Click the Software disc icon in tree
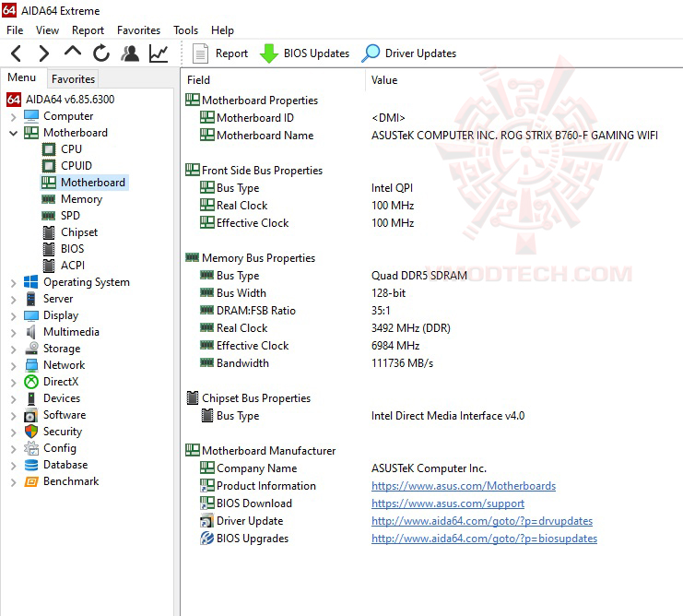Image resolution: width=683 pixels, height=616 pixels. 31,415
